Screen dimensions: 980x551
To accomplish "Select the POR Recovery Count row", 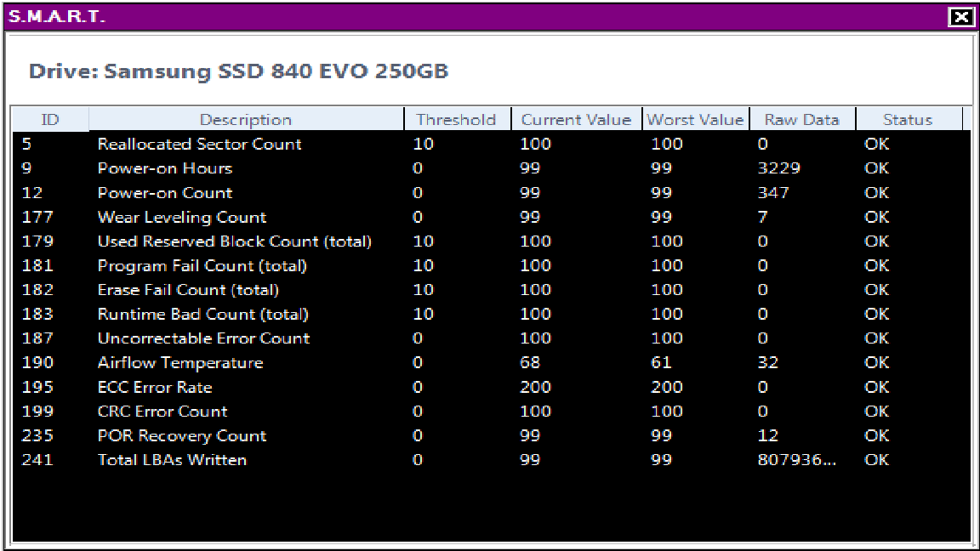I will pyautogui.click(x=491, y=435).
